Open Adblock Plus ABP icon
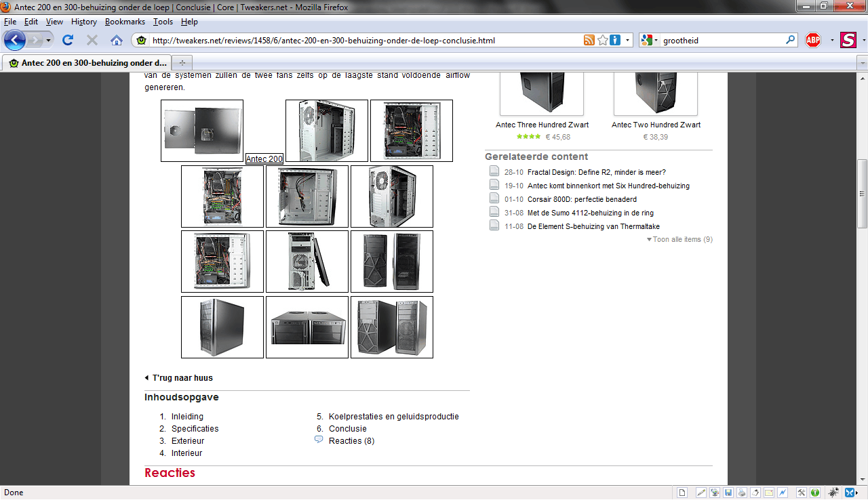 pos(813,40)
